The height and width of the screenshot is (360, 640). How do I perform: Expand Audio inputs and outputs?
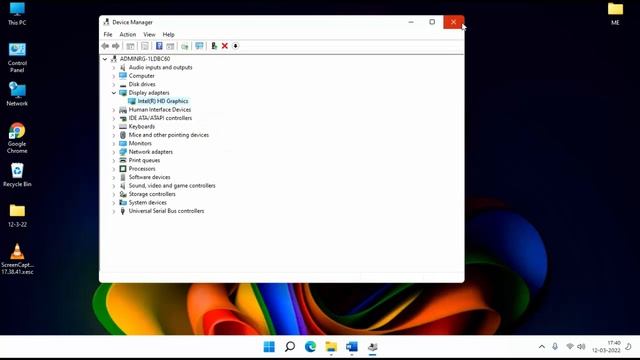(114, 68)
